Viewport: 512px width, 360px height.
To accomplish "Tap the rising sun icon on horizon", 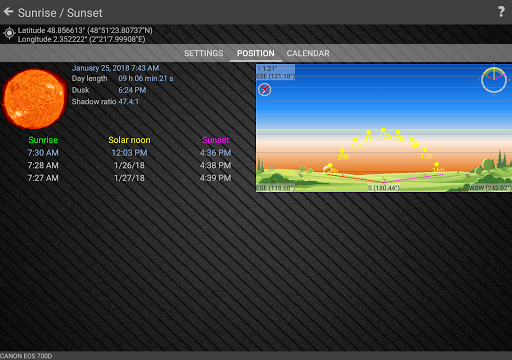I will click(x=327, y=170).
